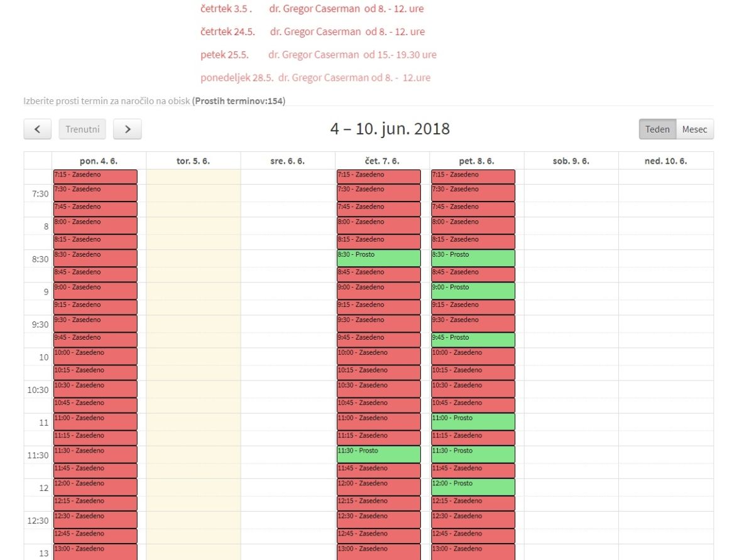Select free 8:30 slot on Thursday 7.6.
Viewport: 754px width, 560px height.
tap(378, 258)
